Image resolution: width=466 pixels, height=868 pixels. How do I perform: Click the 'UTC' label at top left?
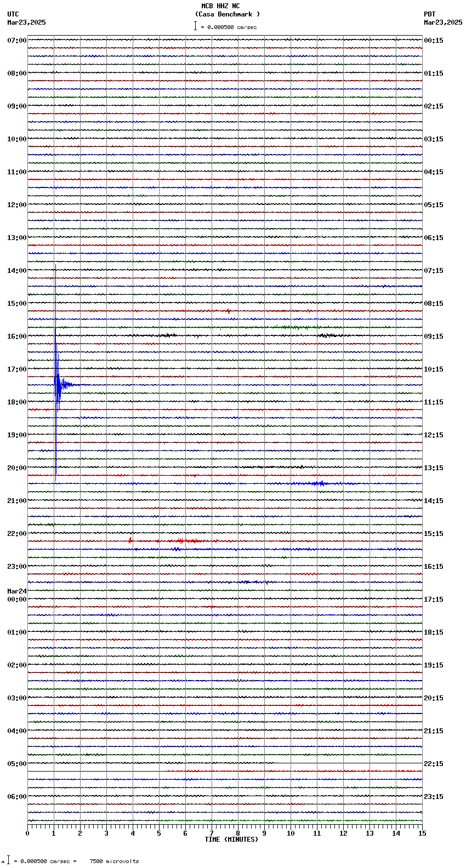13,14
